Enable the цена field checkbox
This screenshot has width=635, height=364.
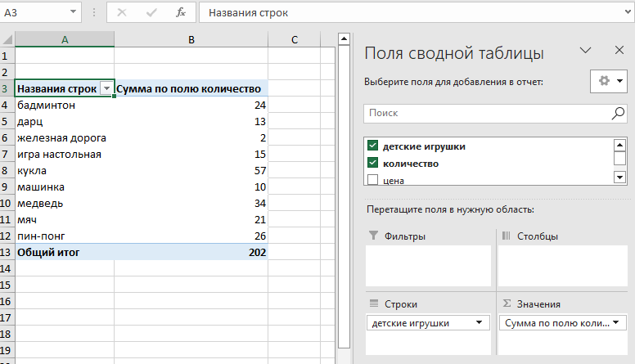tap(373, 179)
